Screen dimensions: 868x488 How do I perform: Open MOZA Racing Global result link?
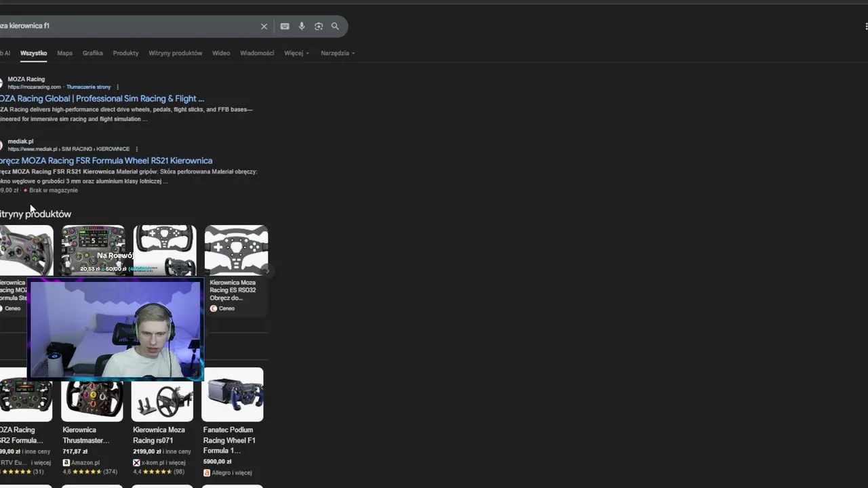(102, 99)
